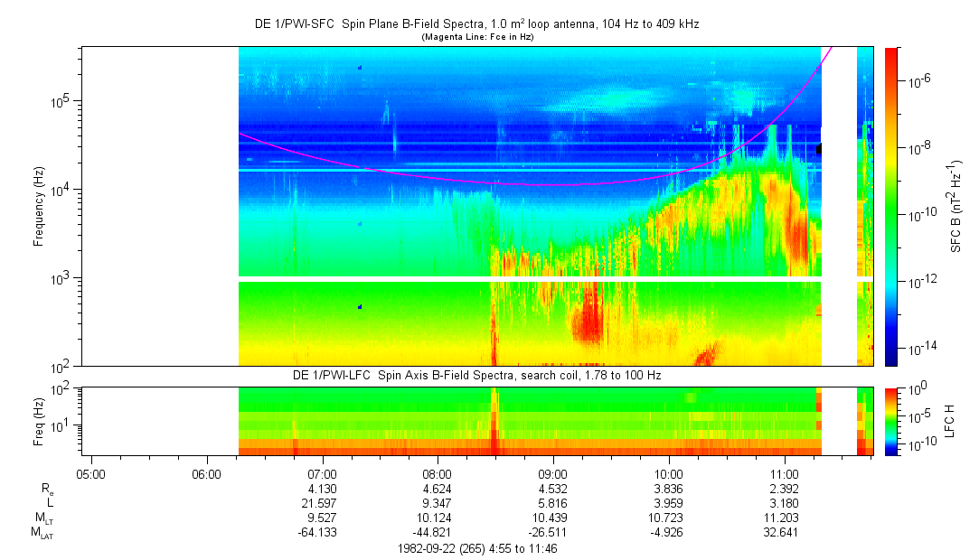The height and width of the screenshot is (560, 979).
Task: Click the Freq (Hz) label on lower panel
Action: coord(39,422)
